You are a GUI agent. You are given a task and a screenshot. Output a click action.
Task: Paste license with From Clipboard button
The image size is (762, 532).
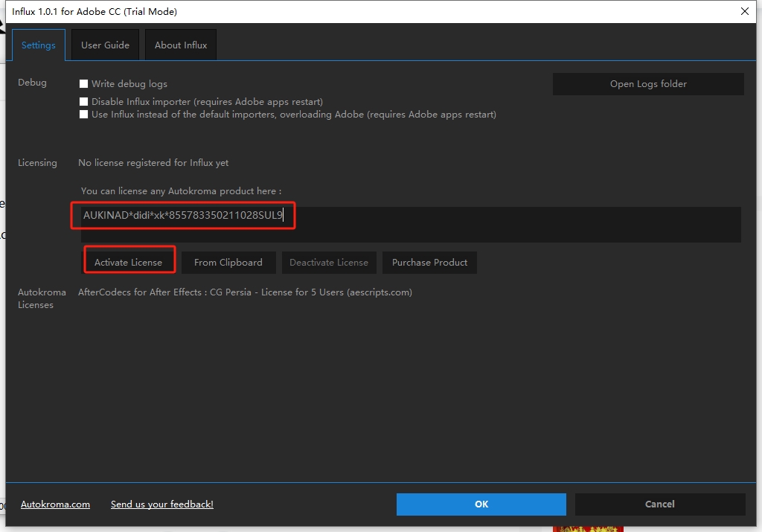click(x=228, y=263)
